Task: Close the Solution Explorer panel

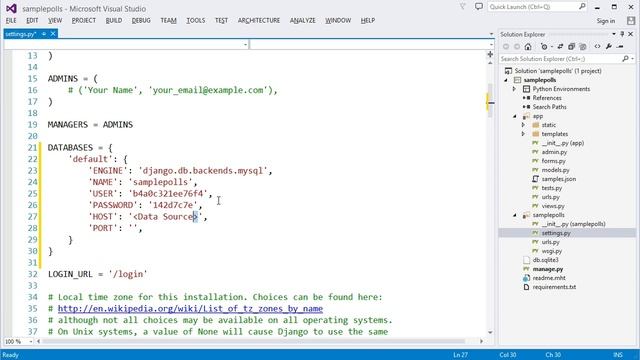Action: 630,34
